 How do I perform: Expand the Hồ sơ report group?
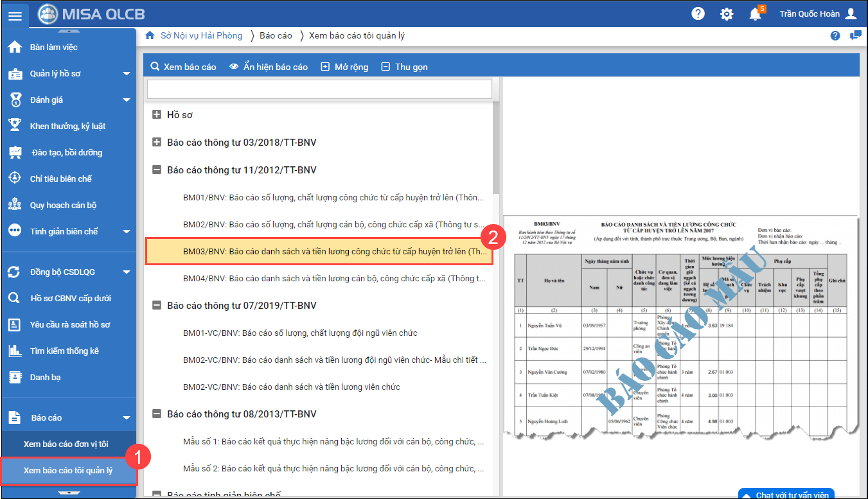click(x=156, y=115)
